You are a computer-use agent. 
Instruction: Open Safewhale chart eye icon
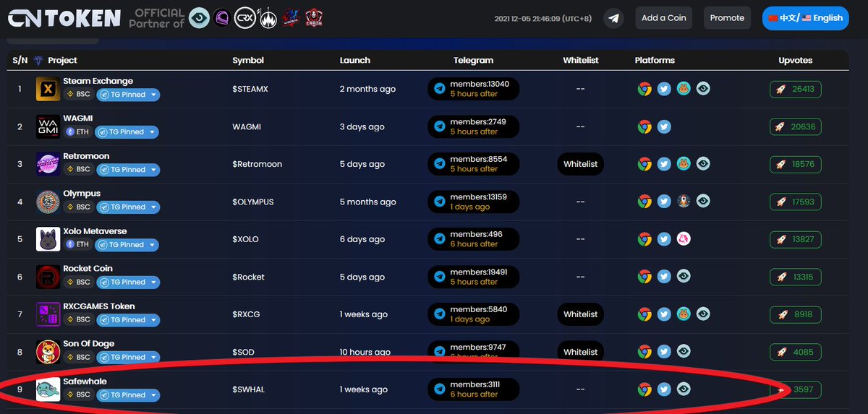click(x=684, y=389)
